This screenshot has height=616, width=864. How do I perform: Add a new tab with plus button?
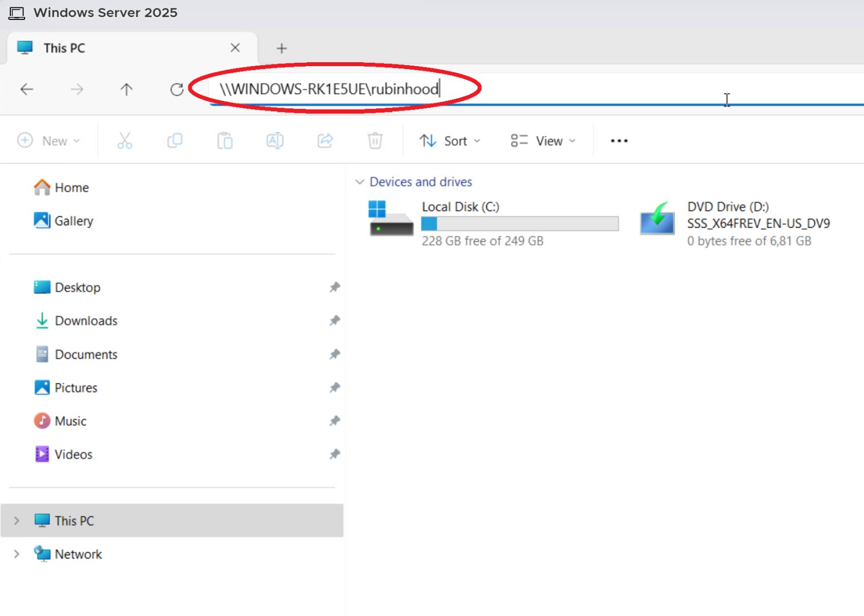click(x=281, y=48)
